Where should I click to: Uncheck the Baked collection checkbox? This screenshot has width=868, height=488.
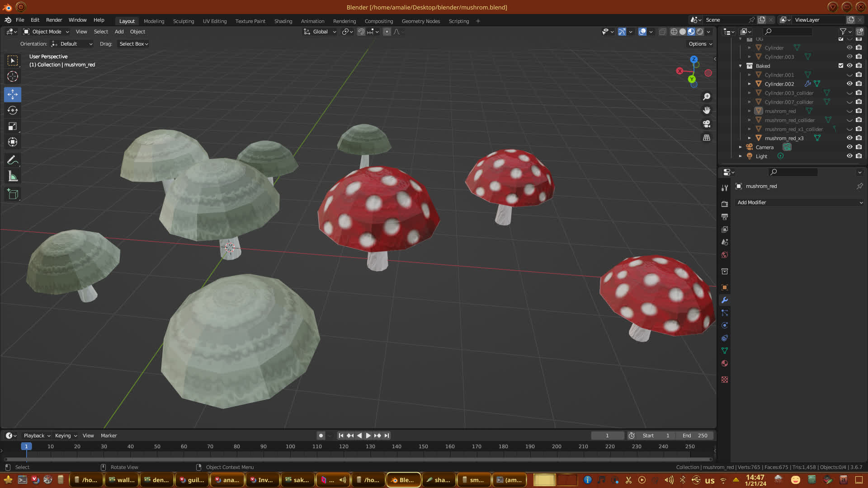841,66
